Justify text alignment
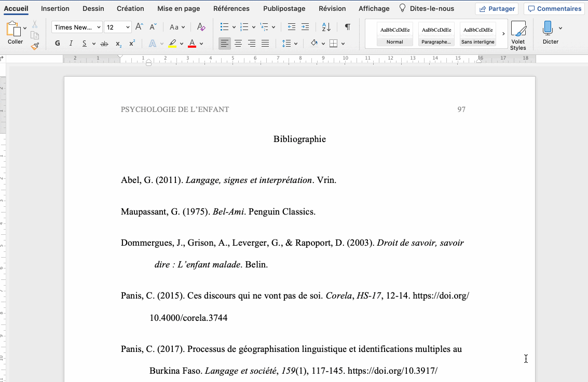This screenshot has height=382, width=588. [x=265, y=44]
